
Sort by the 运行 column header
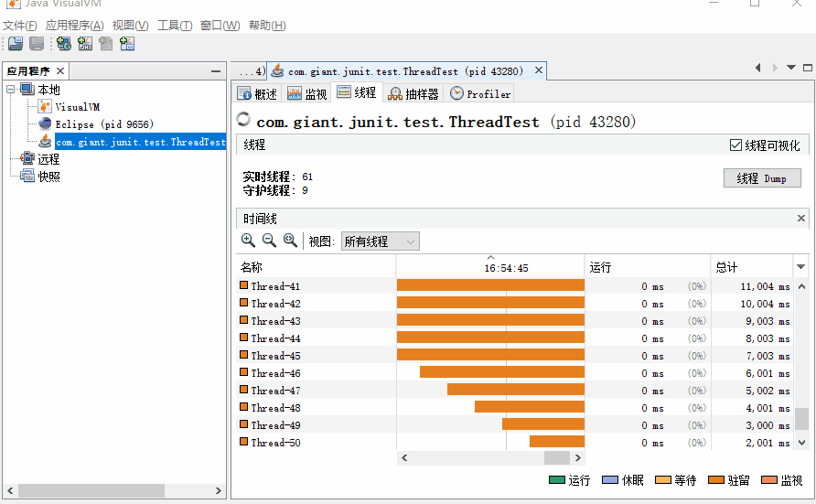click(x=648, y=267)
